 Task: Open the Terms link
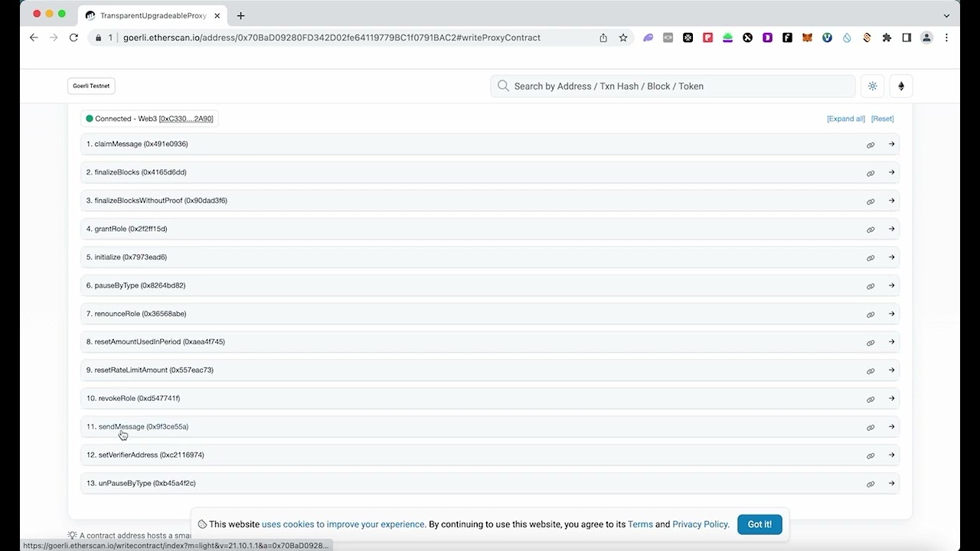640,524
